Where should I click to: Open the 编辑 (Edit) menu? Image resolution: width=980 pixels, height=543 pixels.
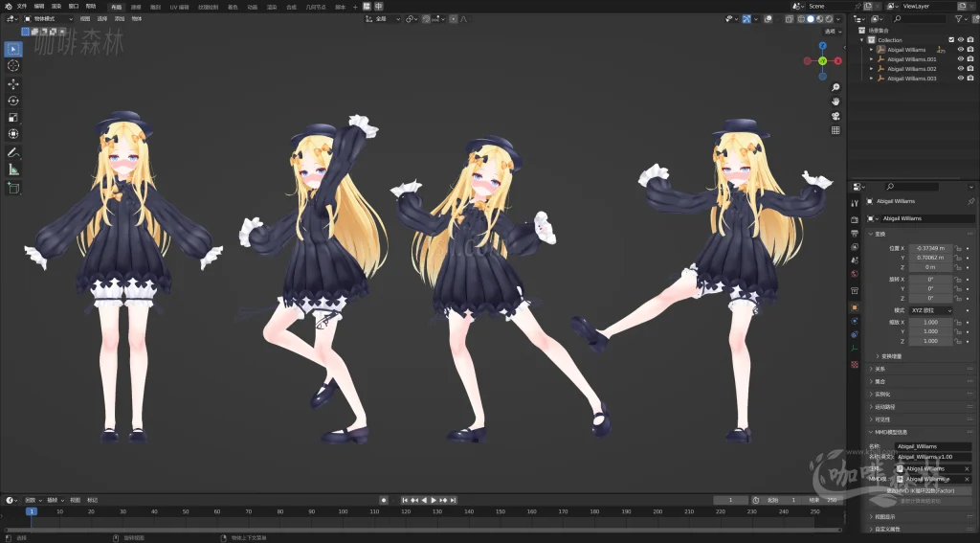tap(38, 7)
